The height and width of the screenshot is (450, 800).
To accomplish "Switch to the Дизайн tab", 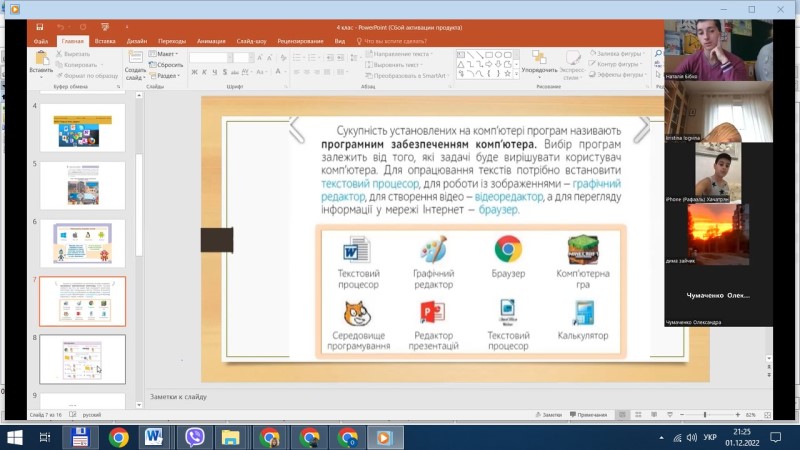I will 137,41.
